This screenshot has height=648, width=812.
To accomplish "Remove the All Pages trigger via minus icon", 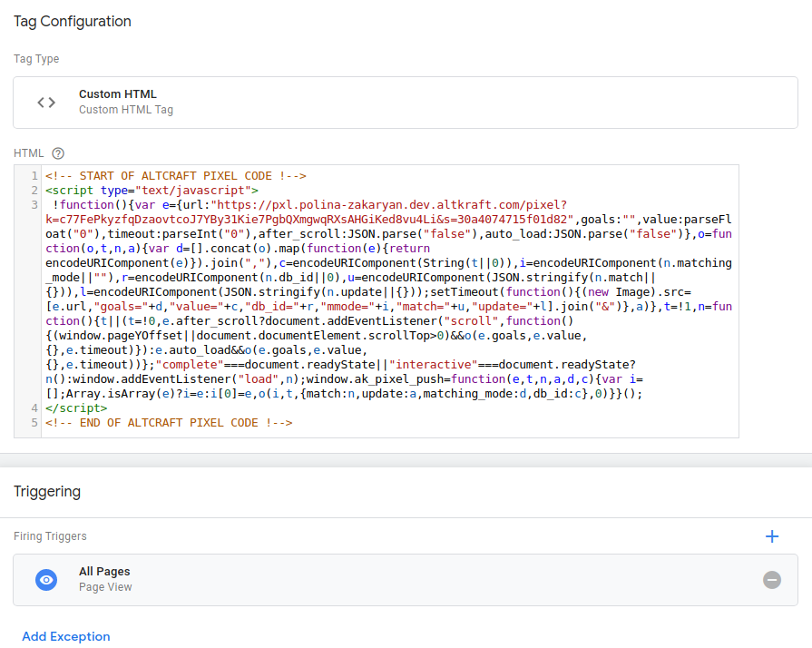I will pos(771,580).
